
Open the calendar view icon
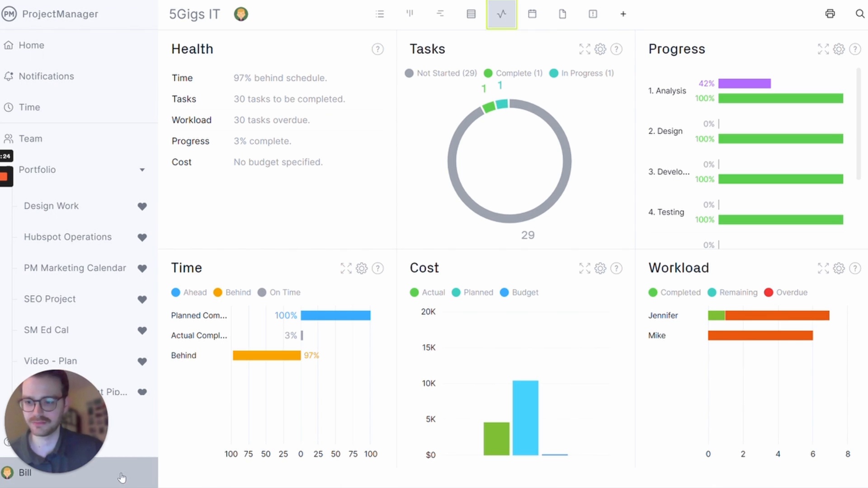click(x=532, y=14)
